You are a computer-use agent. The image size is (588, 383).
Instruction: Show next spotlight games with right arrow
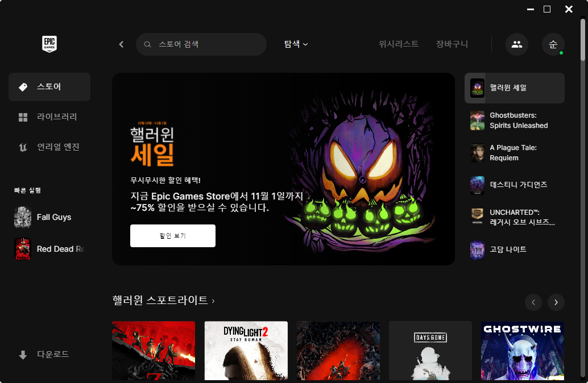[556, 302]
